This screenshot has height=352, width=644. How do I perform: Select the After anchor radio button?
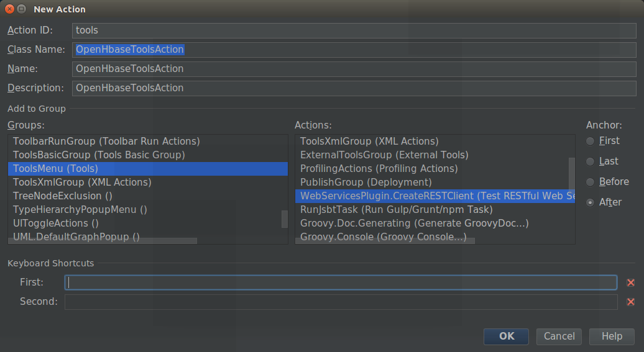click(591, 202)
